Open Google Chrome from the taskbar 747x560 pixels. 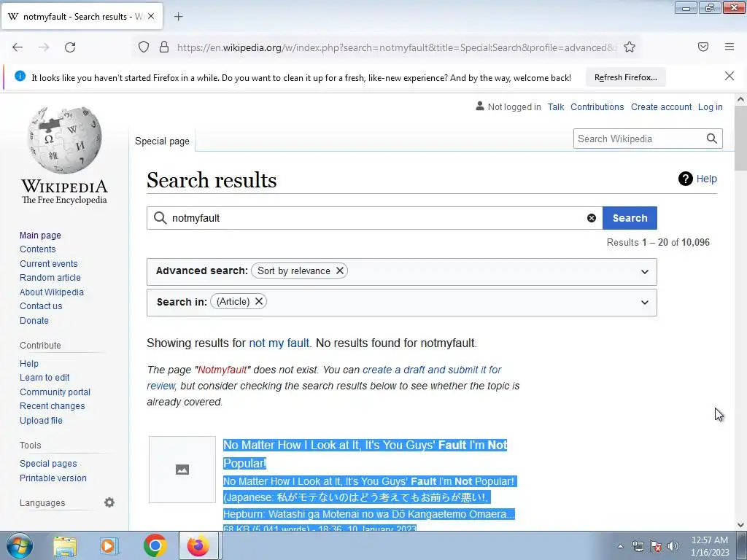pos(155,545)
